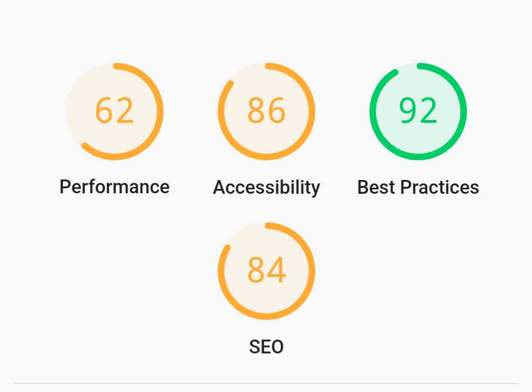Viewport: 532px width, 392px height.
Task: Select the SEO label text
Action: point(266,347)
